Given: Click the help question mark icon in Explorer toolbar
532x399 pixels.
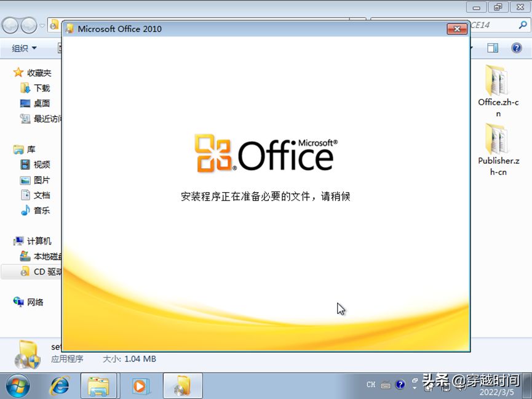Looking at the screenshot, I should click(x=517, y=48).
